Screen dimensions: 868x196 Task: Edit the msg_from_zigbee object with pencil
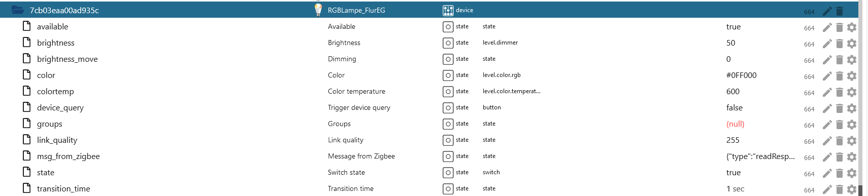(x=827, y=157)
